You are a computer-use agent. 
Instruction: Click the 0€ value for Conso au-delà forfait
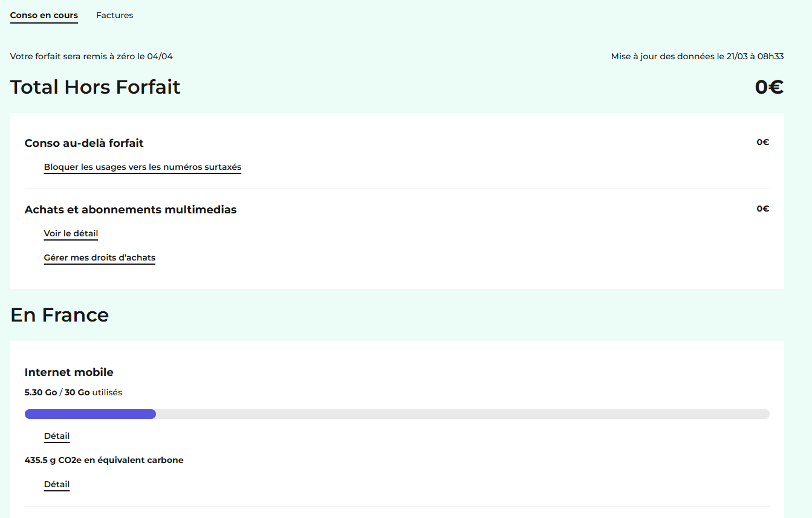[763, 143]
